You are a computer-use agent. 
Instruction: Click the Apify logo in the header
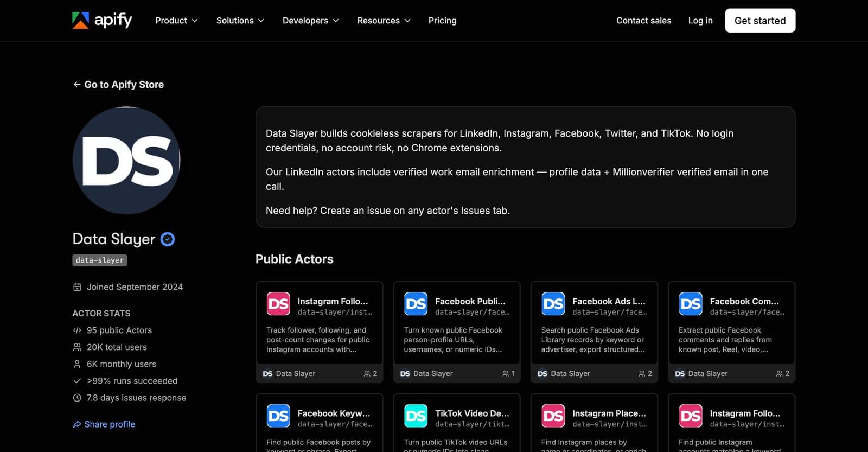[x=102, y=20]
